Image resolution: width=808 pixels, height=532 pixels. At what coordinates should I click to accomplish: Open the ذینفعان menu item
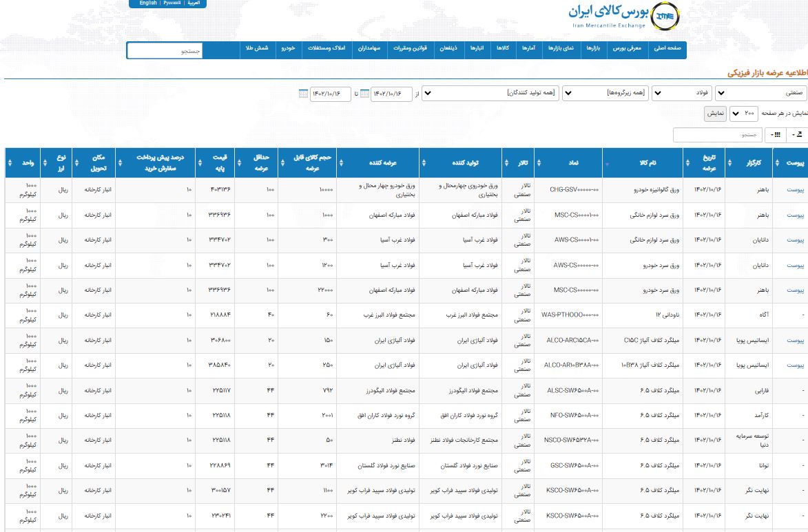448,48
